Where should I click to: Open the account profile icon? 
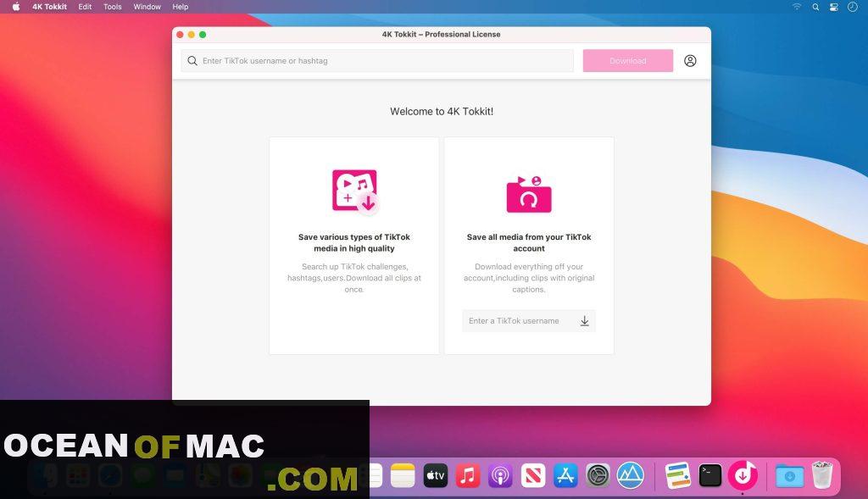click(690, 61)
